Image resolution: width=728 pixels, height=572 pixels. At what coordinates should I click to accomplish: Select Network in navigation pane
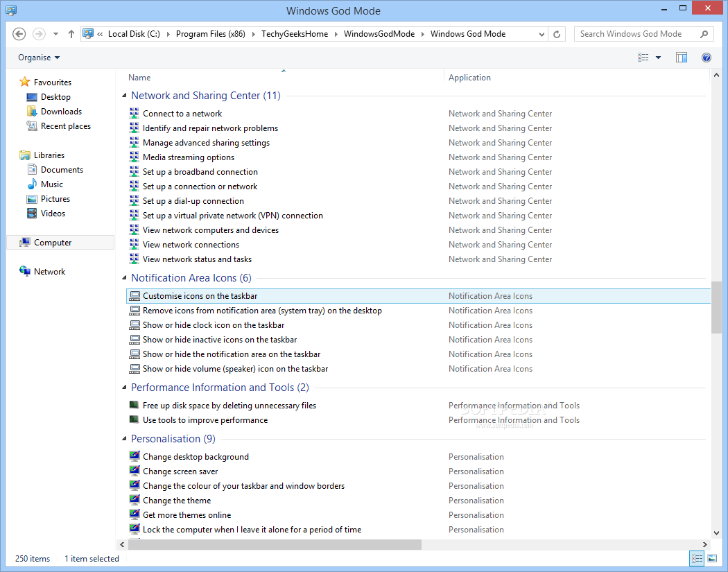(42, 272)
